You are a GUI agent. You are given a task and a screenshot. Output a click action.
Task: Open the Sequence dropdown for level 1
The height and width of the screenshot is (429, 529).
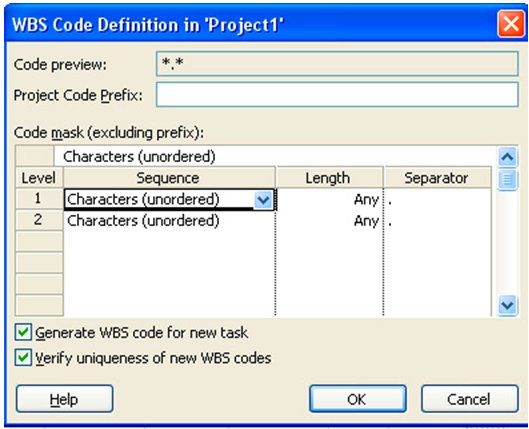263,200
